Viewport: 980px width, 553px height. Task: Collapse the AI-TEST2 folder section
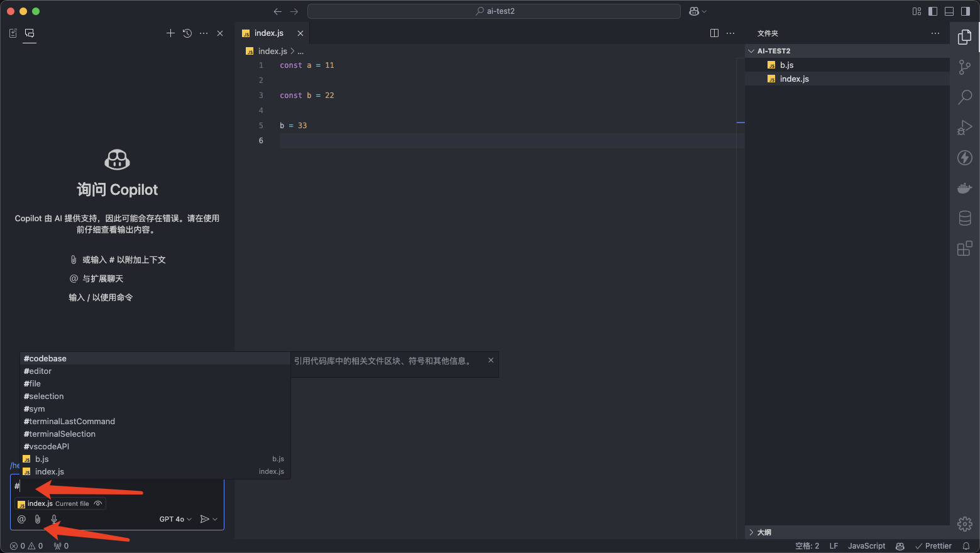tap(847, 51)
